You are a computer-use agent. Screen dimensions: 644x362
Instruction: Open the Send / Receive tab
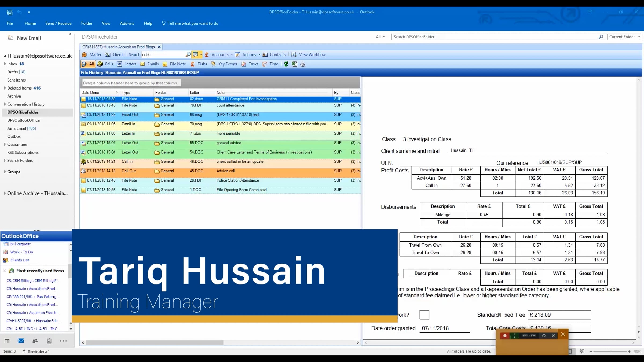pyautogui.click(x=58, y=23)
